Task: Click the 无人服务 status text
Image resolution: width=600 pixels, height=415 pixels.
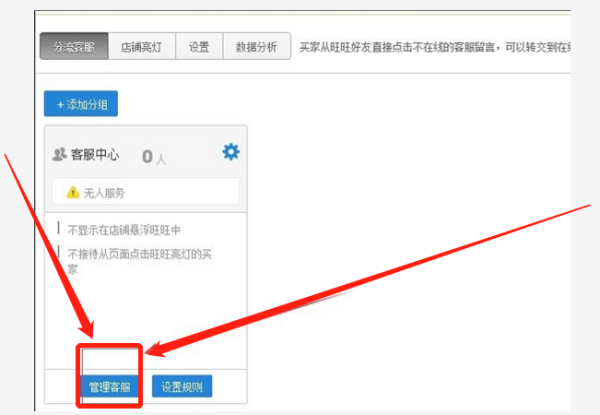Action: tap(104, 193)
